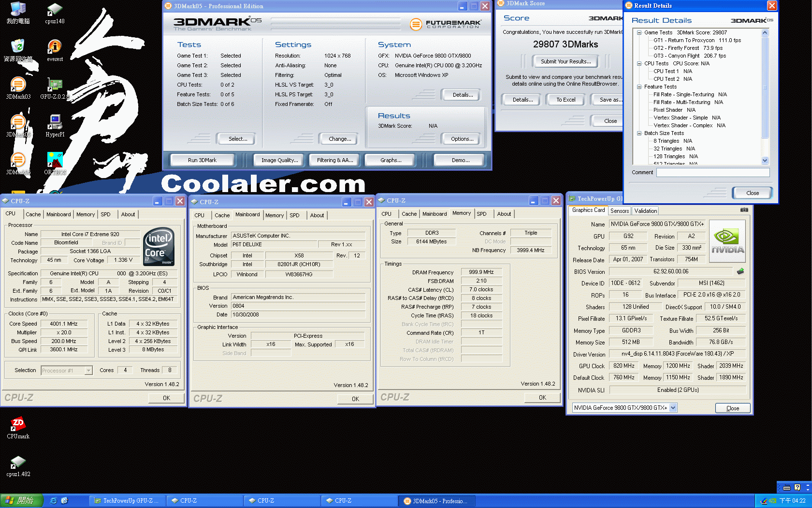Click the 3DMark05 window title bar icon
The width and height of the screenshot is (812, 508).
point(168,6)
